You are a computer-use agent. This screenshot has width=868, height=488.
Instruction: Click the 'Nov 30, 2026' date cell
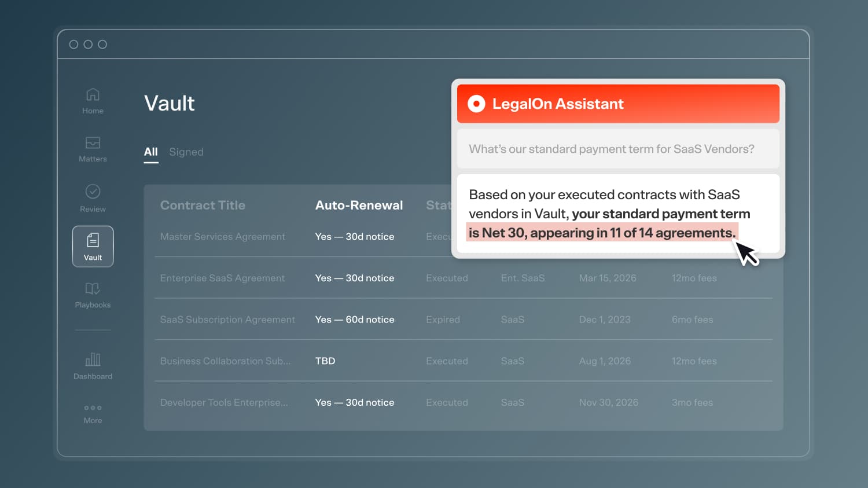(609, 402)
